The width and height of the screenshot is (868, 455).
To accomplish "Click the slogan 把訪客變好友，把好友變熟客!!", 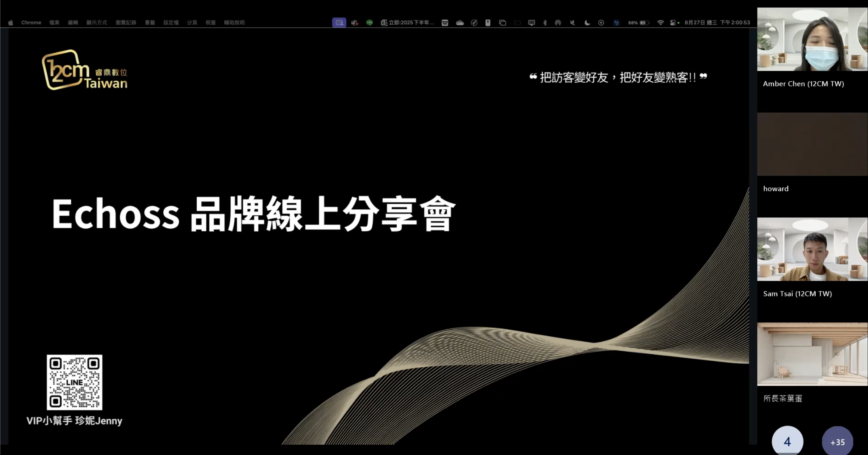I will [618, 77].
